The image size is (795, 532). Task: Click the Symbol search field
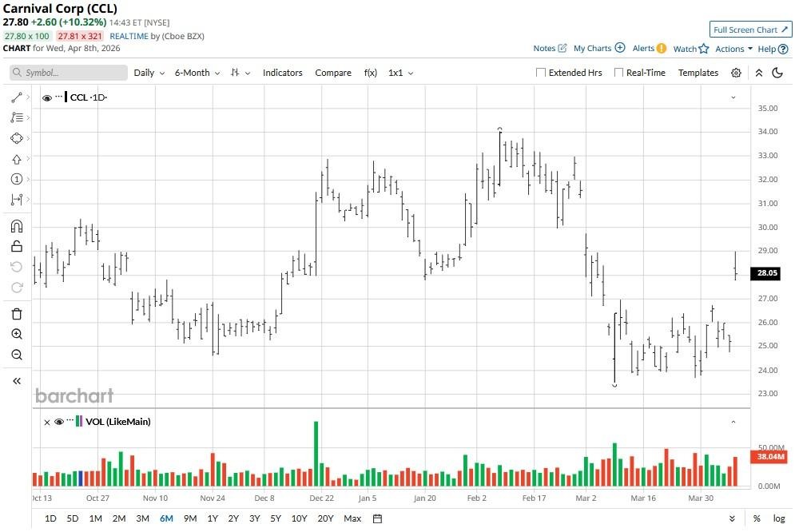coord(69,73)
